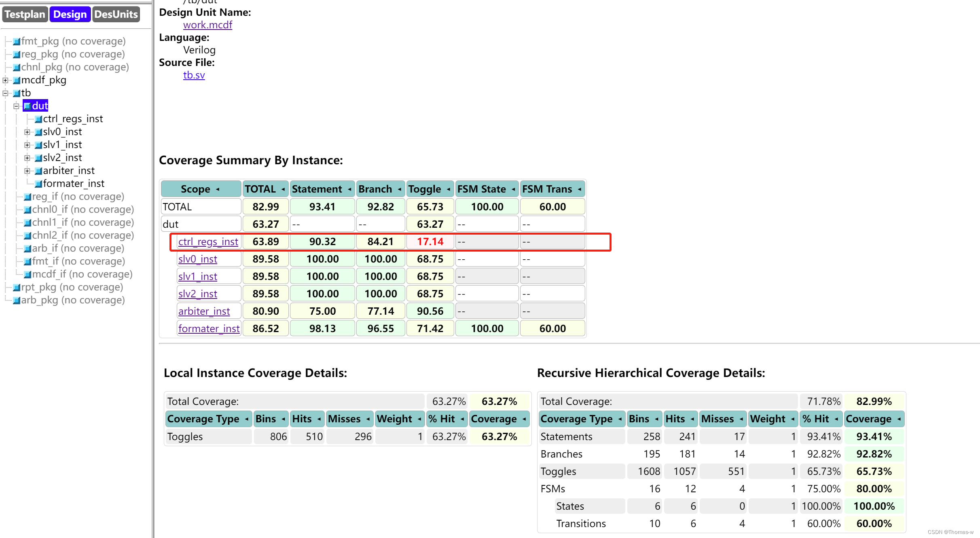This screenshot has height=538, width=980.
Task: Sort by Toggle column arrow
Action: pyautogui.click(x=448, y=189)
